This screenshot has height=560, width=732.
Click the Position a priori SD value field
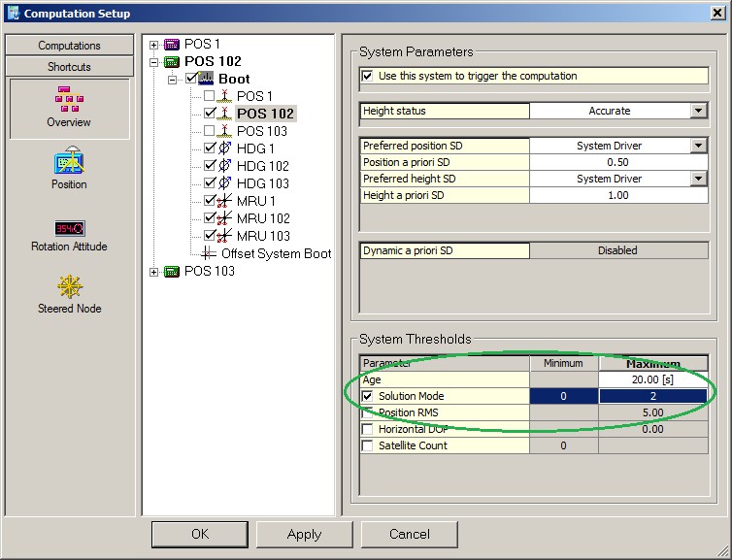tap(617, 162)
